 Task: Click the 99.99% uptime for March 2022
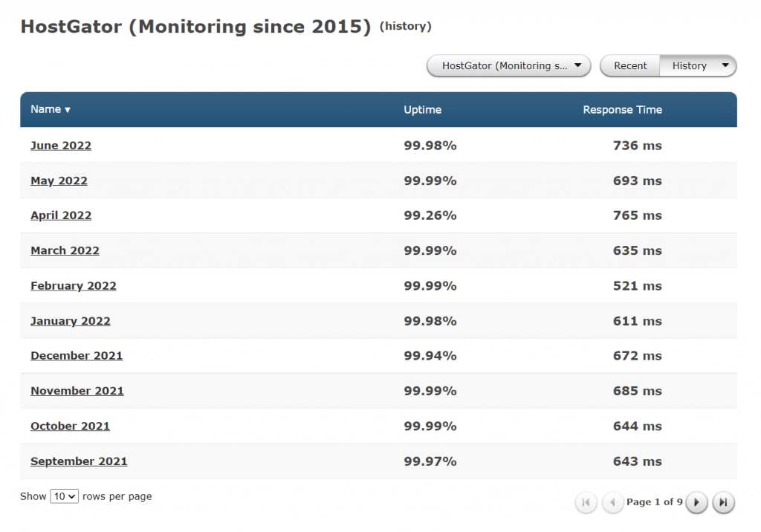tap(430, 250)
